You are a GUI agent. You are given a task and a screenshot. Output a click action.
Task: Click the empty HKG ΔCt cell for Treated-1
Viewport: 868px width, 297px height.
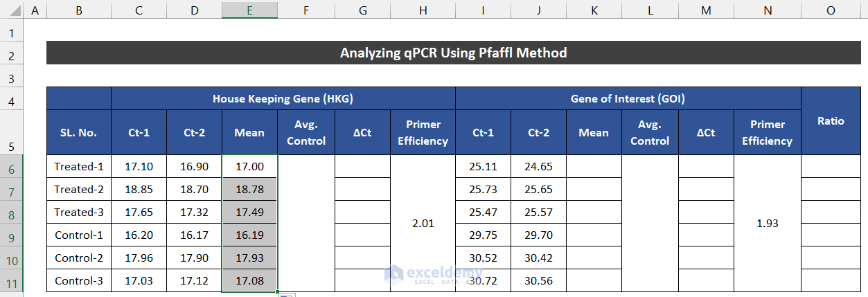point(362,167)
